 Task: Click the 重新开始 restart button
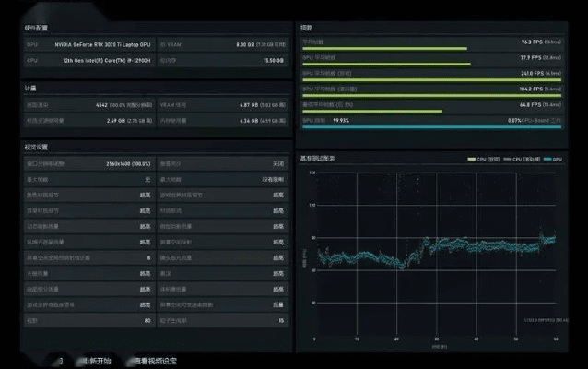pos(95,361)
